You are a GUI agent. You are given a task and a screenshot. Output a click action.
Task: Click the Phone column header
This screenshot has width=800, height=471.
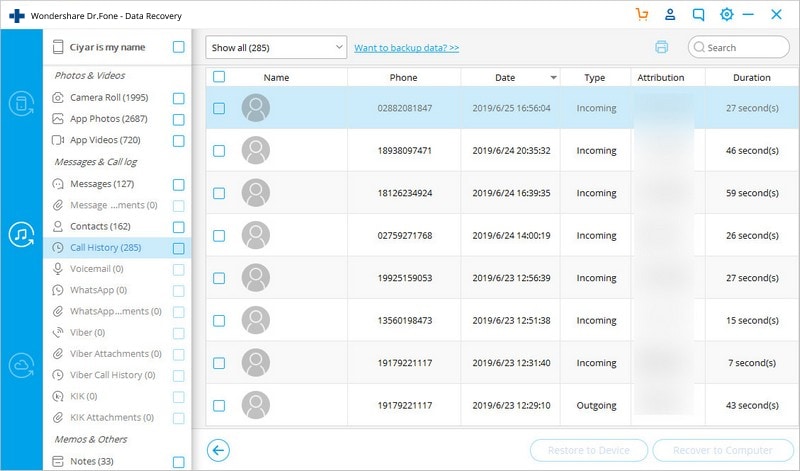tap(404, 78)
